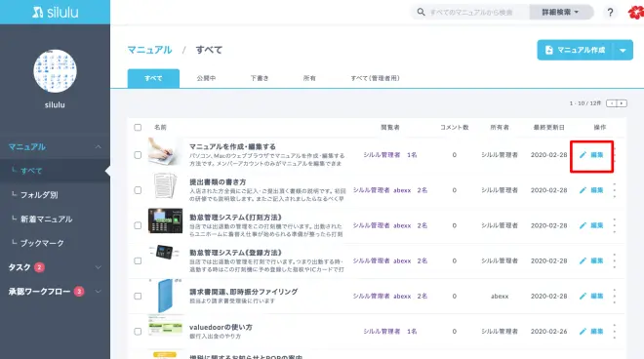The width and height of the screenshot is (644, 359).
Task: Open more options dots for 勤怠管理システム(登録方法)
Action: 615,260
